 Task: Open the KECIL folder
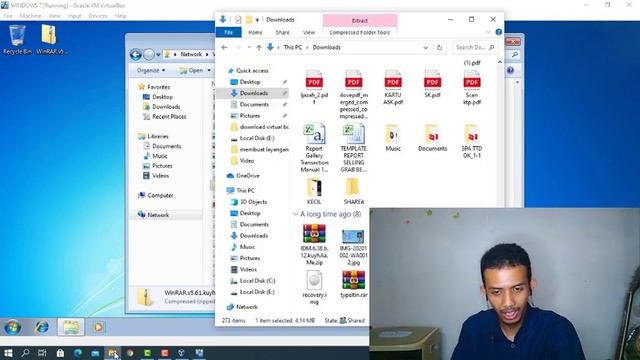point(314,191)
